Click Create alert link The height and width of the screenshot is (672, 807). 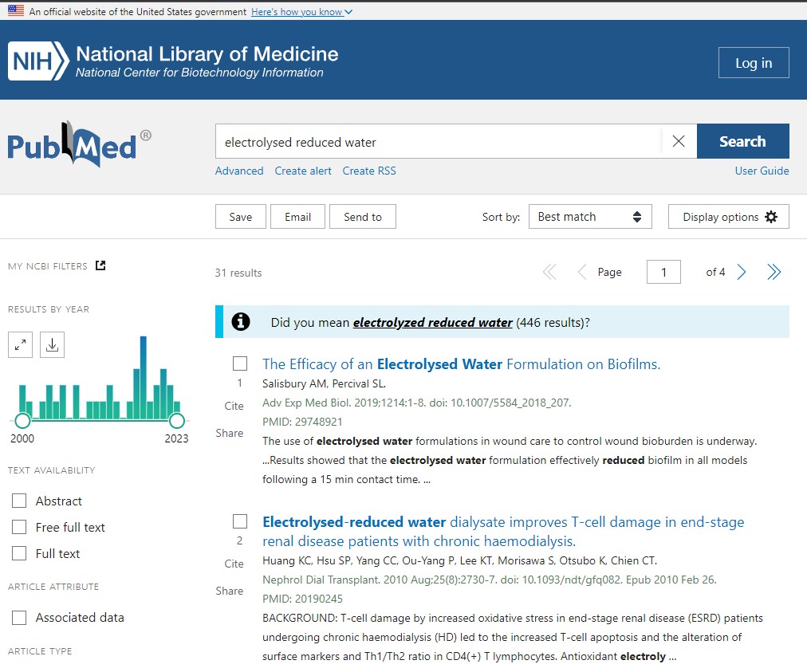click(303, 171)
